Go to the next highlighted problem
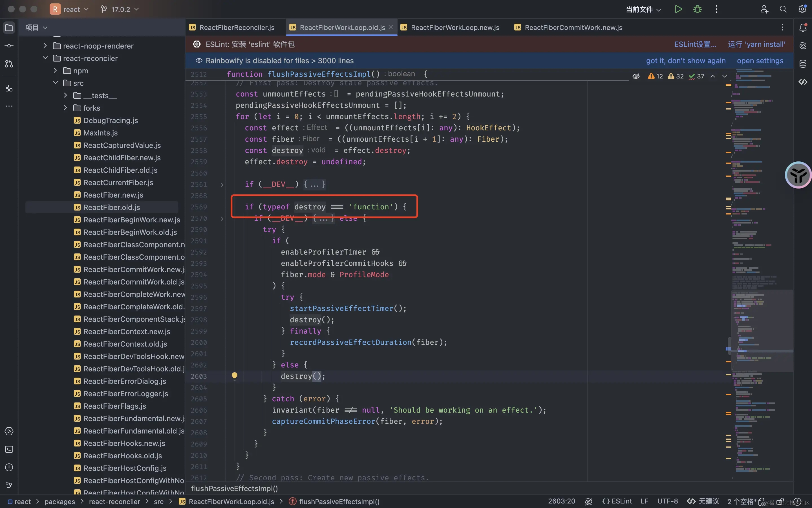The width and height of the screenshot is (812, 508). (x=724, y=76)
